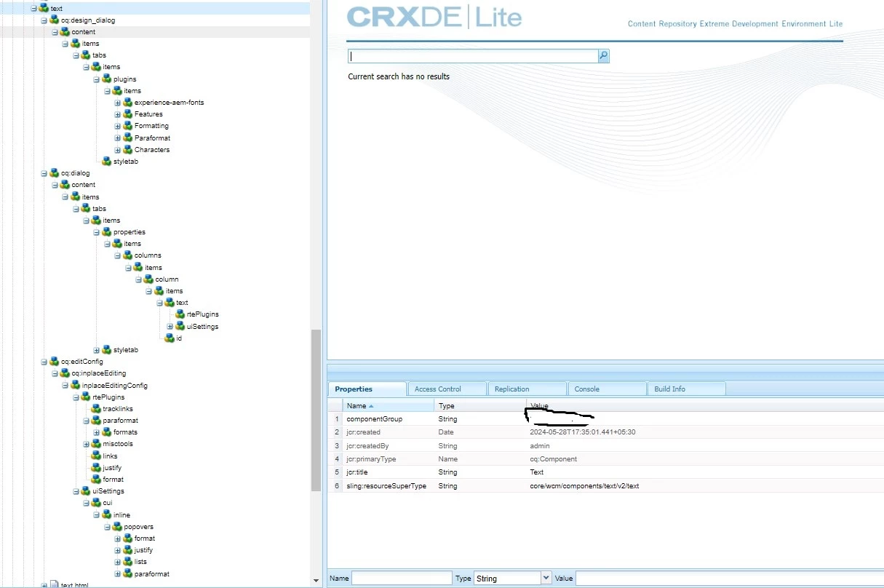Click the Value column header

(x=704, y=406)
